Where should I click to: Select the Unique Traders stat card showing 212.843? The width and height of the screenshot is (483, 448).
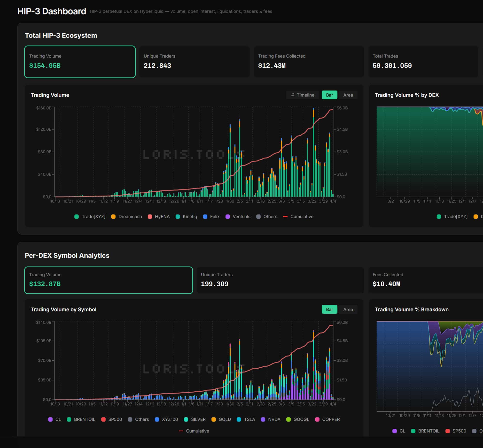pyautogui.click(x=194, y=62)
